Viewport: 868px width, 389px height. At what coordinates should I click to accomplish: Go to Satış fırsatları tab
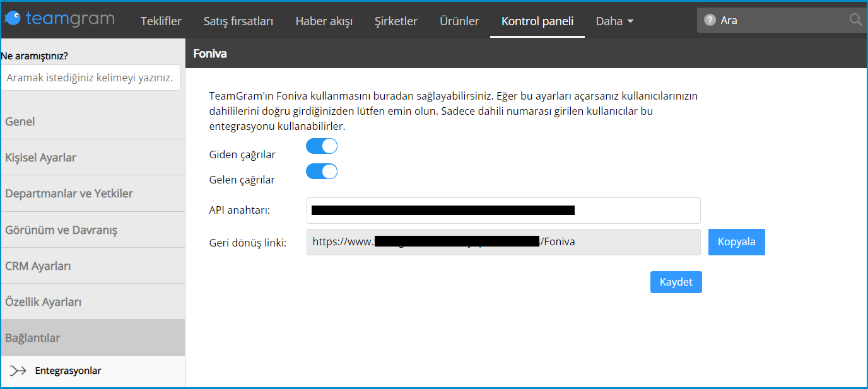click(x=238, y=21)
